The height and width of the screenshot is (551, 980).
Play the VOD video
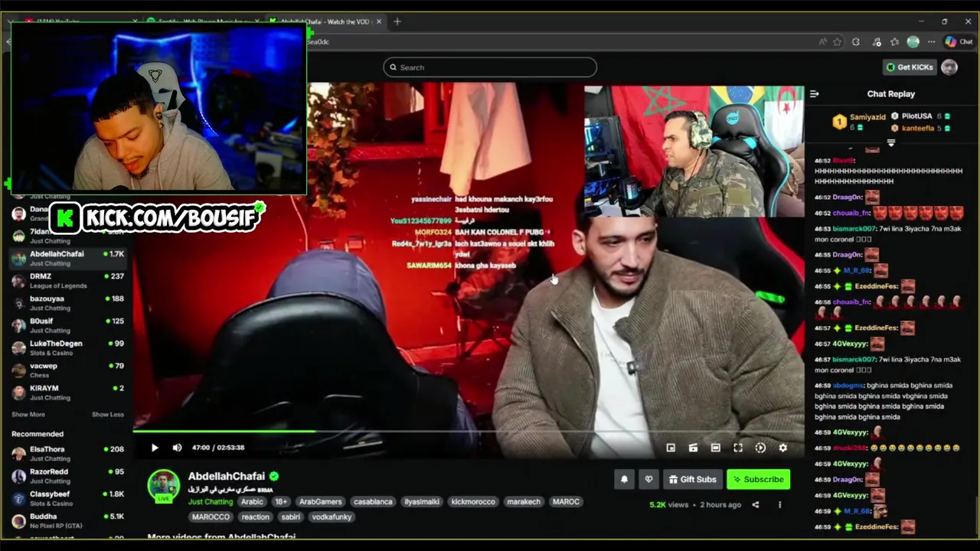(x=155, y=448)
